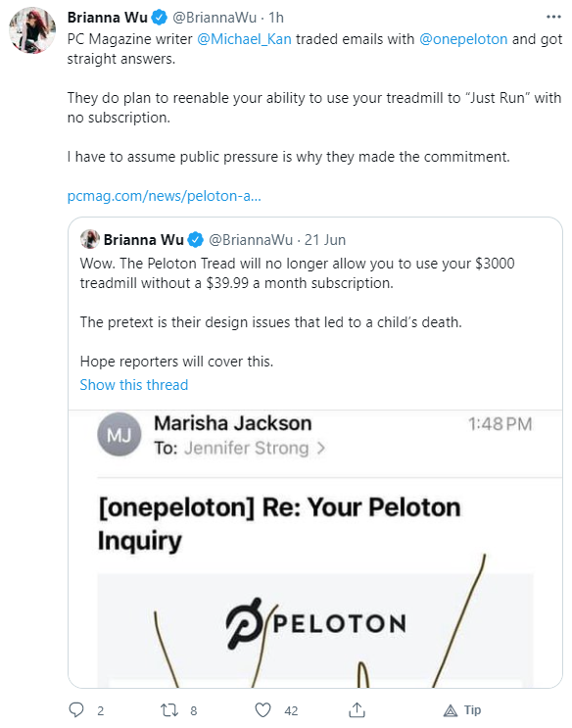
Task: Click the blue verified badge beside Brianna Wu
Action: [160, 18]
